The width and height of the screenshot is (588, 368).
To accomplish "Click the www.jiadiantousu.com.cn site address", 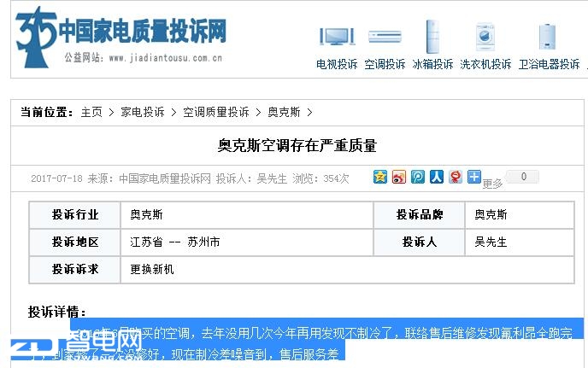I will (x=166, y=58).
